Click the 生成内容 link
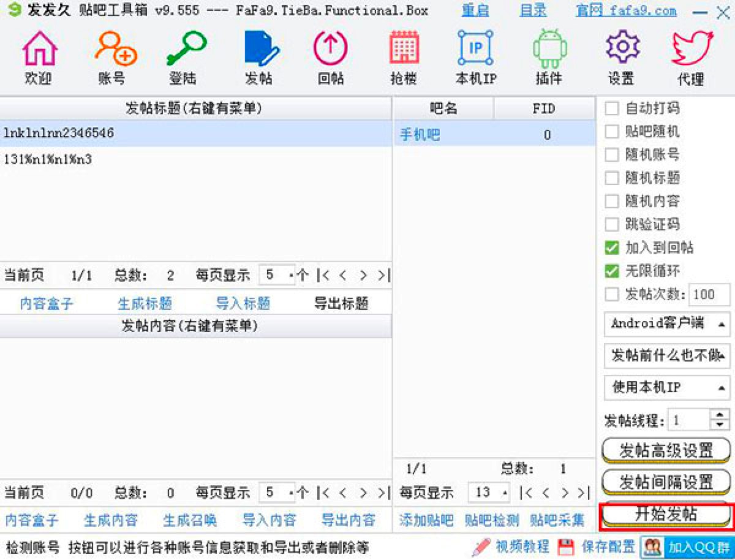Image resolution: width=735 pixels, height=560 pixels. tap(111, 521)
